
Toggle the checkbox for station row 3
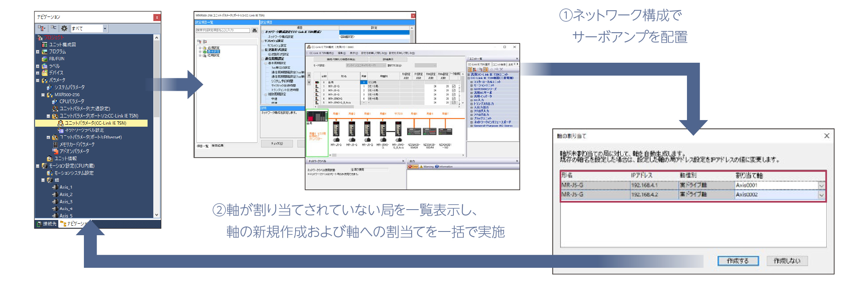pyautogui.click(x=454, y=94)
